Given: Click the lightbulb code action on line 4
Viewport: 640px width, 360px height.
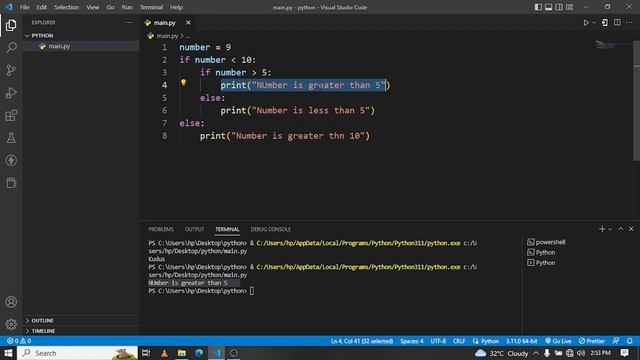Looking at the screenshot, I should (x=183, y=83).
